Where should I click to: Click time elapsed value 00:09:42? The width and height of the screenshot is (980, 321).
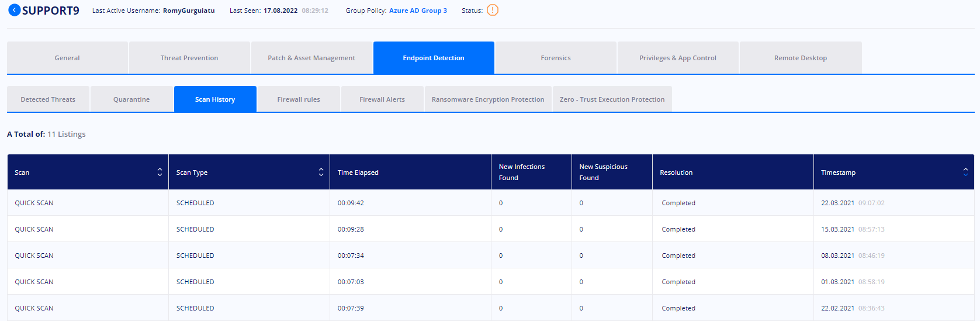(351, 203)
